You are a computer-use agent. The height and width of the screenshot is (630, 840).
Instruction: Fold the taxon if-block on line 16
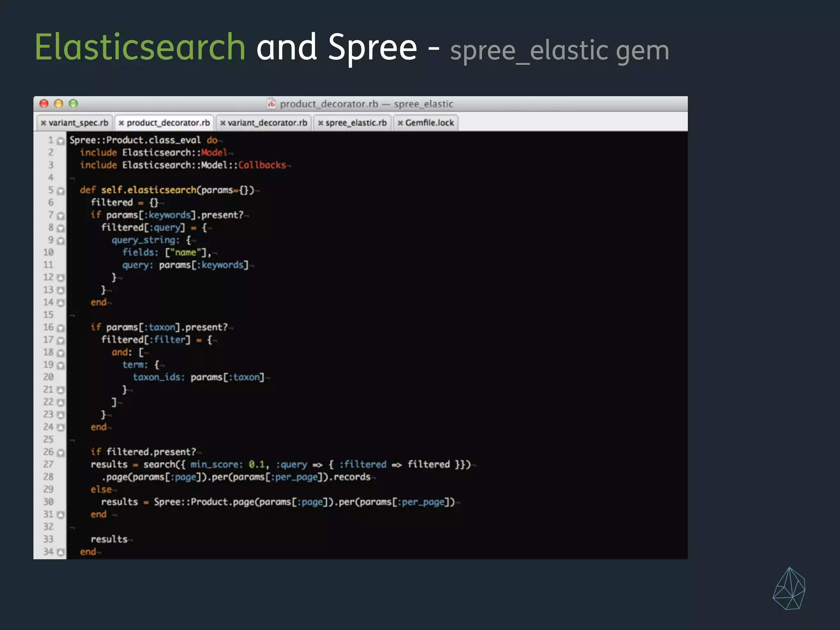(61, 328)
